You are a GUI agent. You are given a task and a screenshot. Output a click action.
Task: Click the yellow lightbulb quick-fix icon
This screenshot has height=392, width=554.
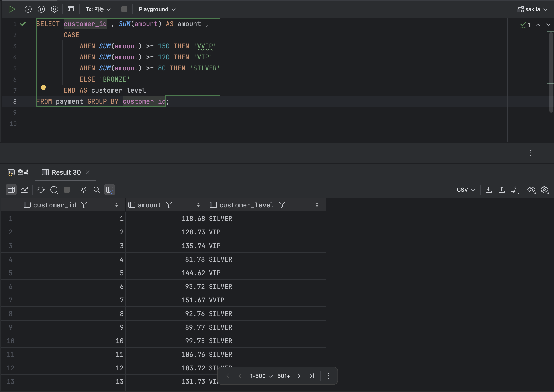coord(43,88)
